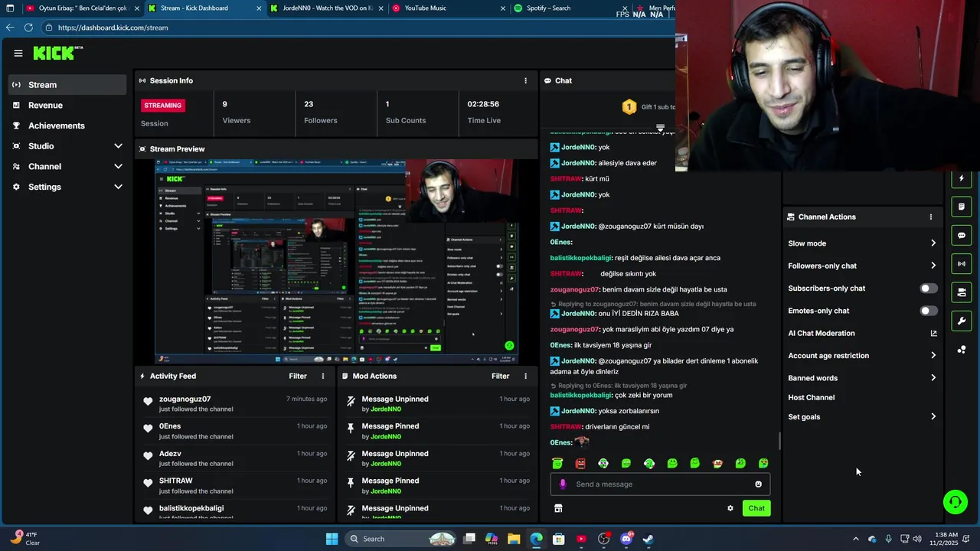Open the lightning bolt quick actions sidebar icon

(962, 178)
